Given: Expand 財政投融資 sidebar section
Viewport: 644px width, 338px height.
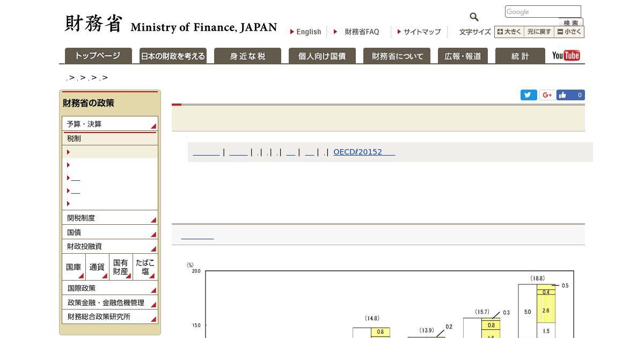Looking at the screenshot, I should point(110,246).
